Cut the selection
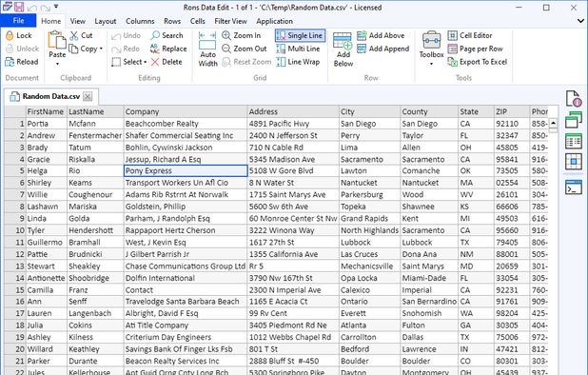588x375 pixels. coord(81,35)
